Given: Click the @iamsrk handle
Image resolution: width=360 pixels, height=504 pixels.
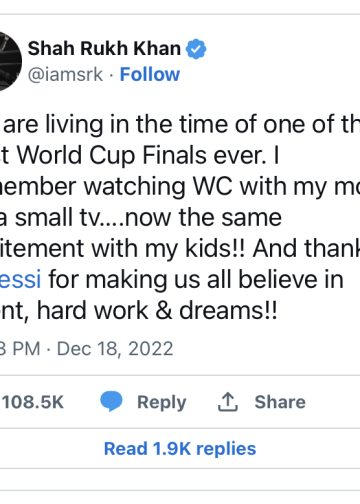Looking at the screenshot, I should coord(65,74).
